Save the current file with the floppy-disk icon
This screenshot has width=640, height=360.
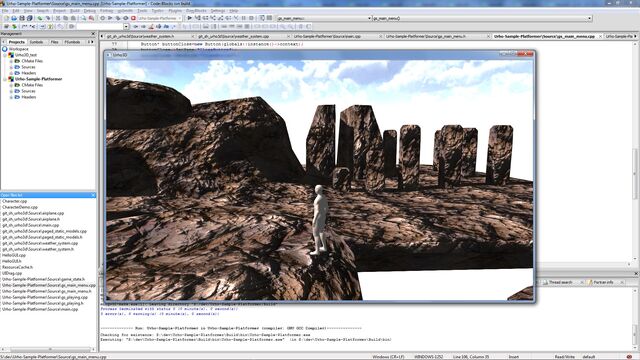(x=22, y=18)
